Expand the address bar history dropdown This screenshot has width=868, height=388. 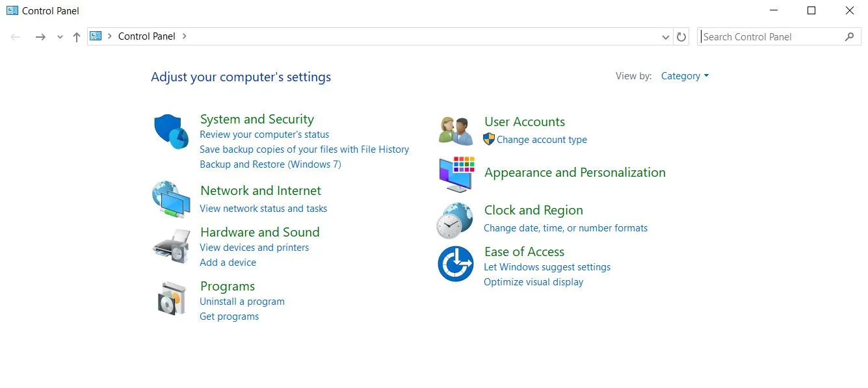coord(665,37)
